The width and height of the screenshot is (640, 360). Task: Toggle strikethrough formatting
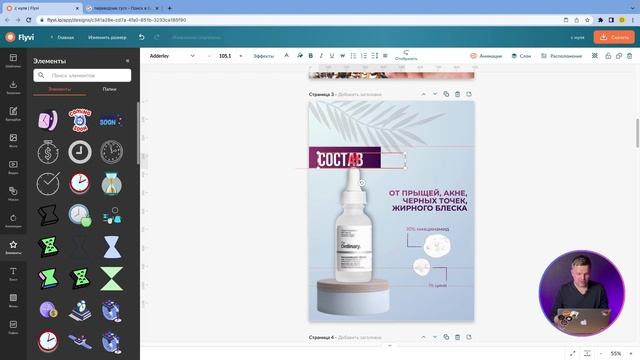pyautogui.click(x=342, y=56)
